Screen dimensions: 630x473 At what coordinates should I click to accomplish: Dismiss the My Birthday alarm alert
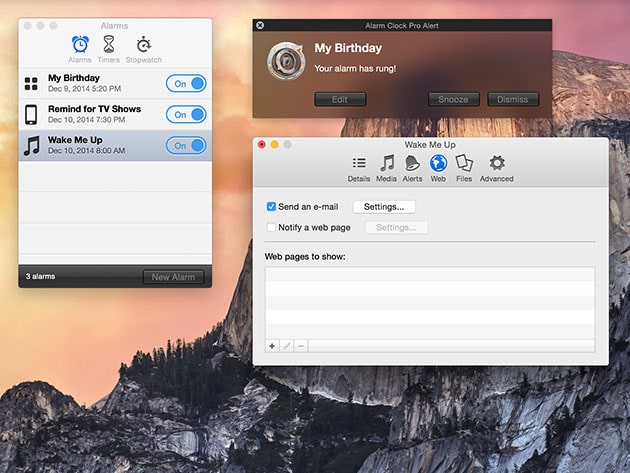click(513, 99)
